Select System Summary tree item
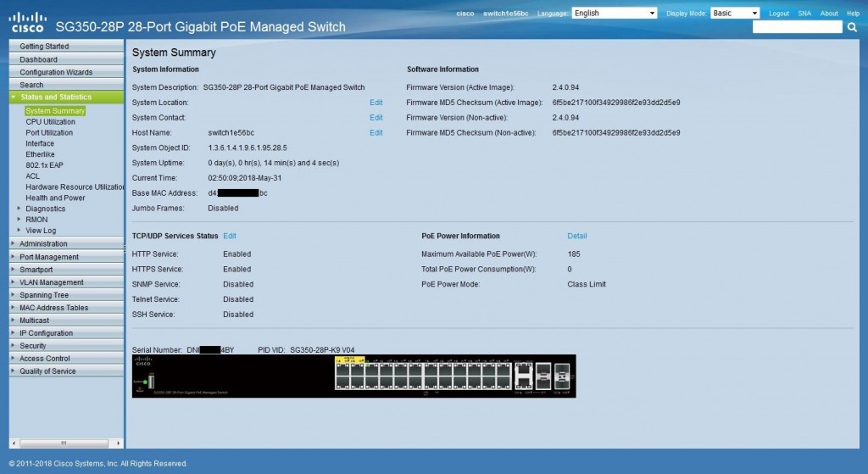This screenshot has width=868, height=474. [55, 111]
